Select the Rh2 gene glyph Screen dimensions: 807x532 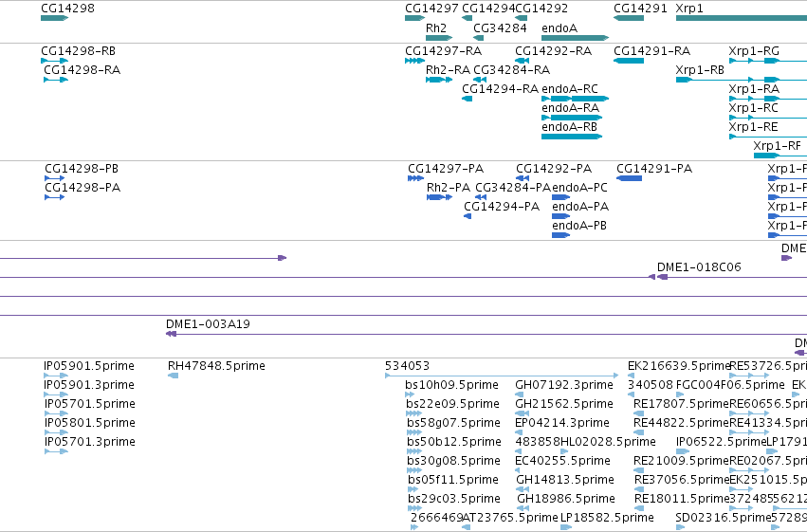coord(439,38)
